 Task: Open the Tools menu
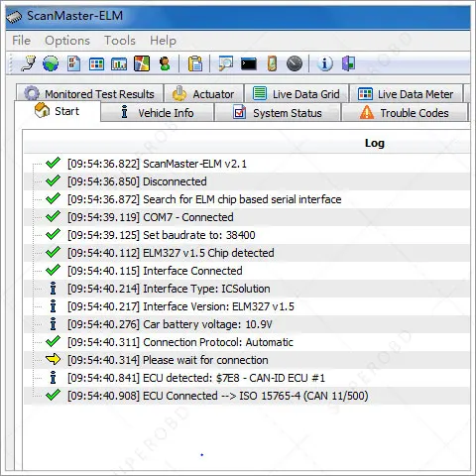pyautogui.click(x=120, y=41)
